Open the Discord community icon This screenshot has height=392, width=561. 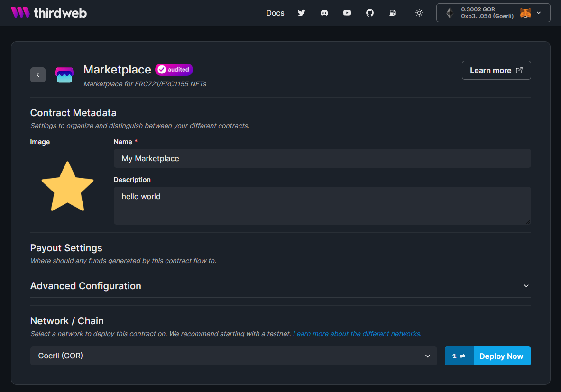(x=324, y=13)
